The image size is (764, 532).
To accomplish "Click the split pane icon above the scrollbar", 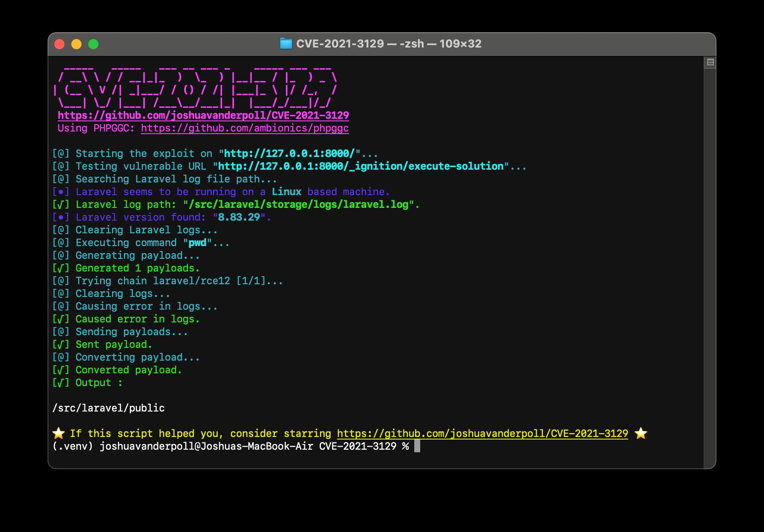I will pos(710,62).
